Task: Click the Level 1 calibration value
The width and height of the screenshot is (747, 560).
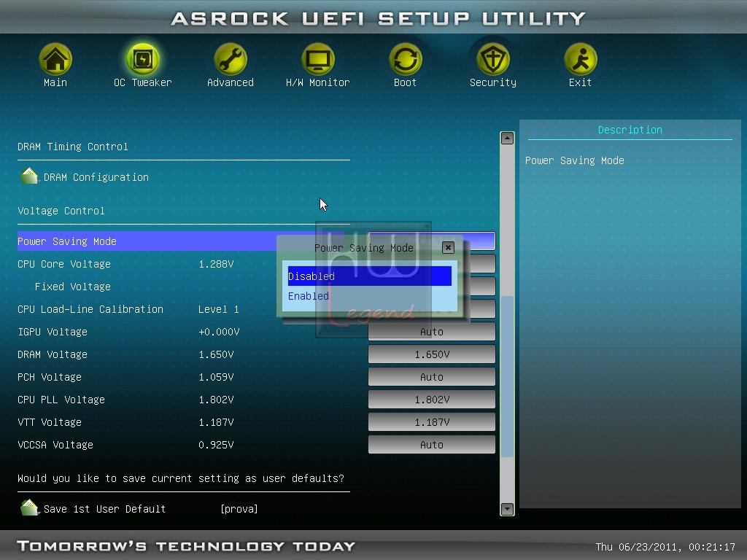Action: 219,309
